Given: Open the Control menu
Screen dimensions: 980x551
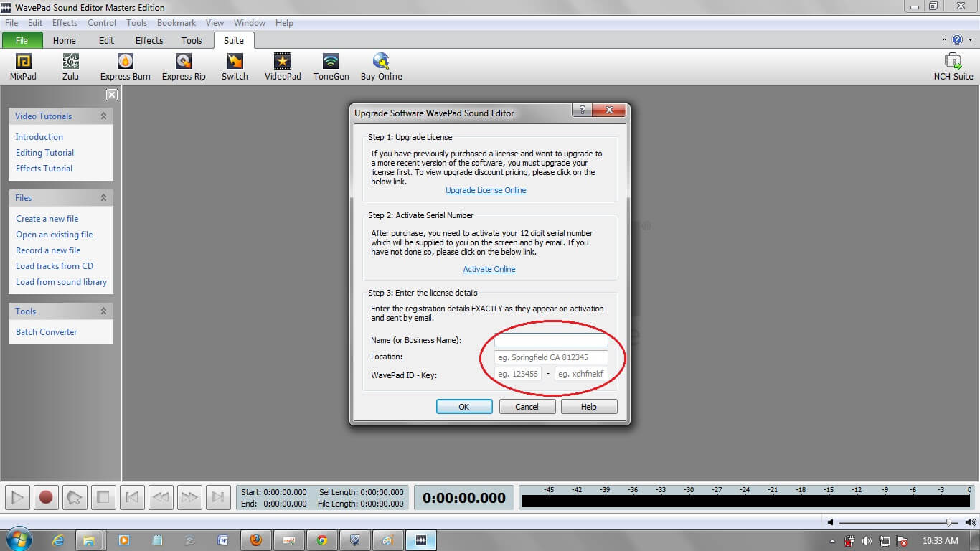Looking at the screenshot, I should [x=102, y=23].
